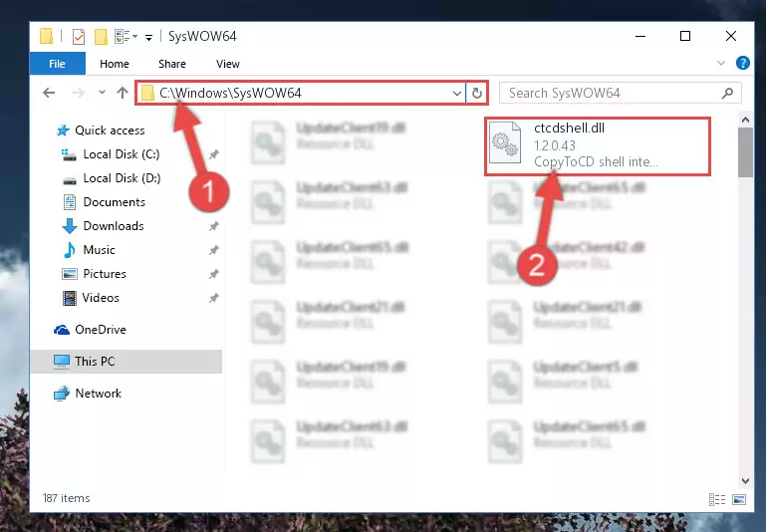766x532 pixels.
Task: Open the Help question mark icon
Action: pos(742,63)
